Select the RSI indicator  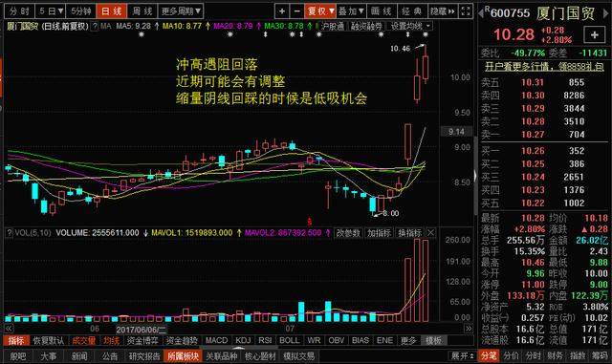265,340
